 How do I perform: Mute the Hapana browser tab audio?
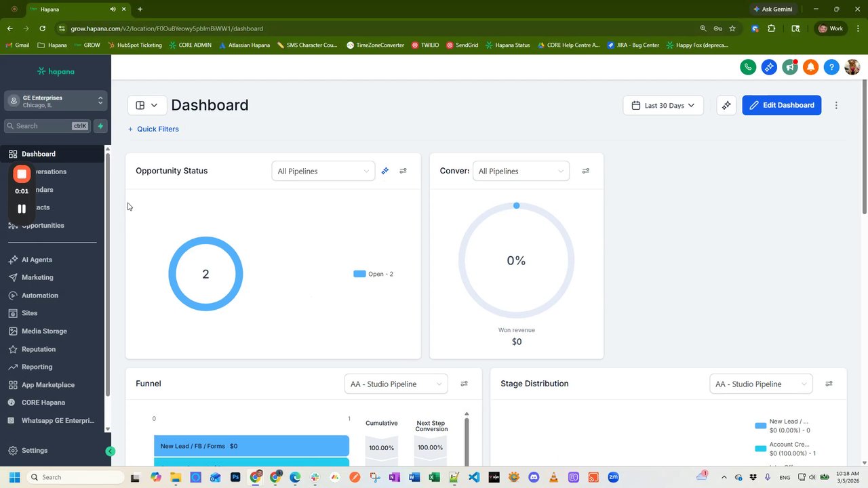pyautogui.click(x=112, y=9)
